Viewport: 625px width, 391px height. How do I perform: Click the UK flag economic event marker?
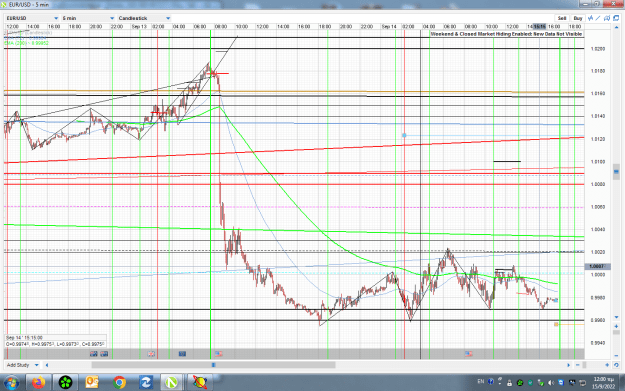click(151, 354)
